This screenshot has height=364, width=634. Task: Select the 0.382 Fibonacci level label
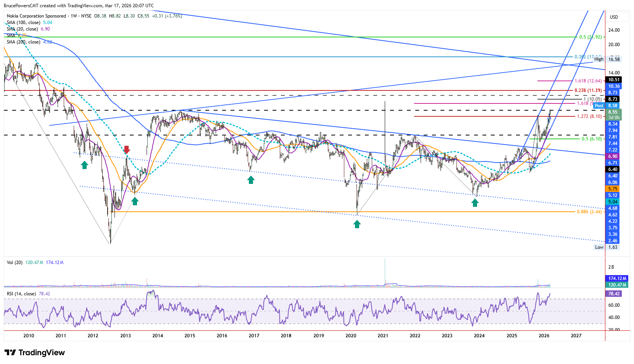click(x=588, y=57)
